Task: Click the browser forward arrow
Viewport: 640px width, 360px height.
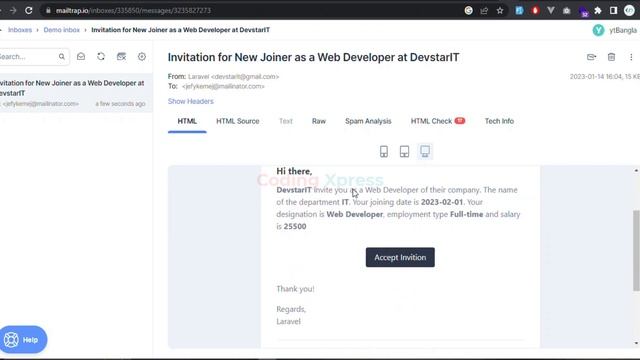Action: (x=13, y=11)
